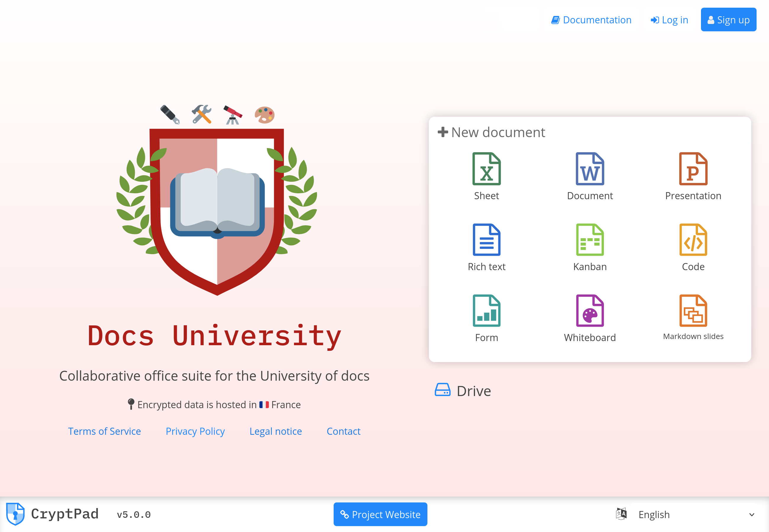Click the Log in button
Screen dimensions: 769x532
click(x=670, y=20)
